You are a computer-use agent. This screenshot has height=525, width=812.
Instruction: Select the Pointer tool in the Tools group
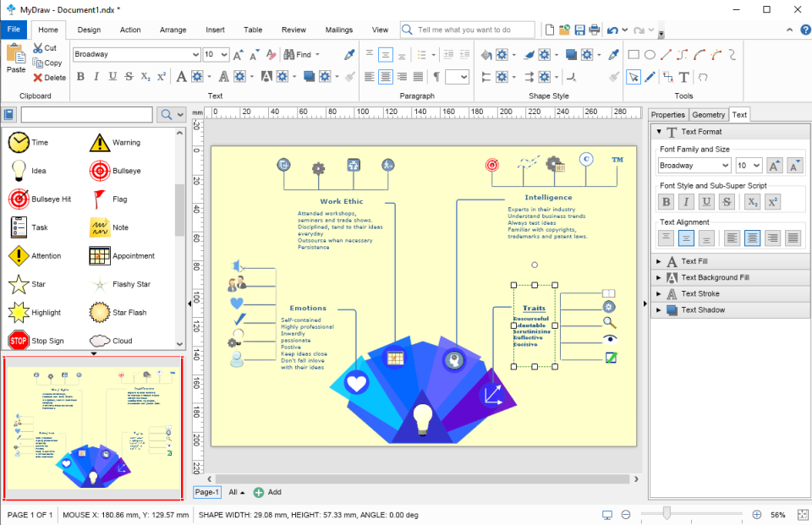[x=634, y=77]
